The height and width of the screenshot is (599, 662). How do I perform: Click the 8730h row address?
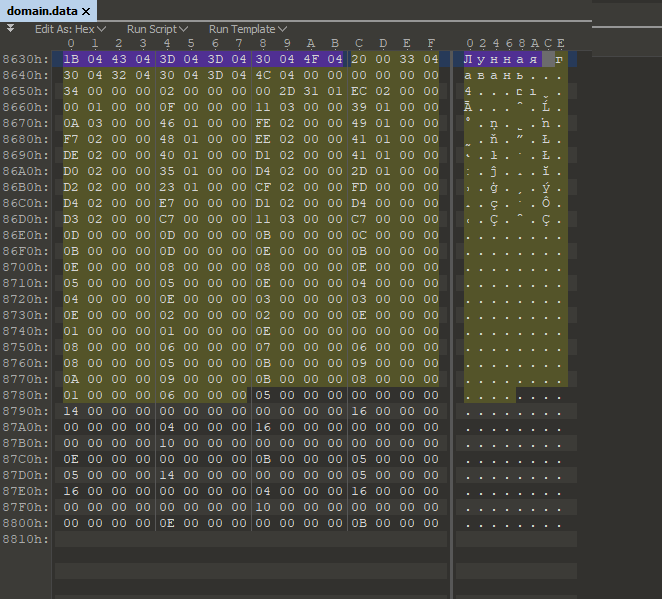26,315
